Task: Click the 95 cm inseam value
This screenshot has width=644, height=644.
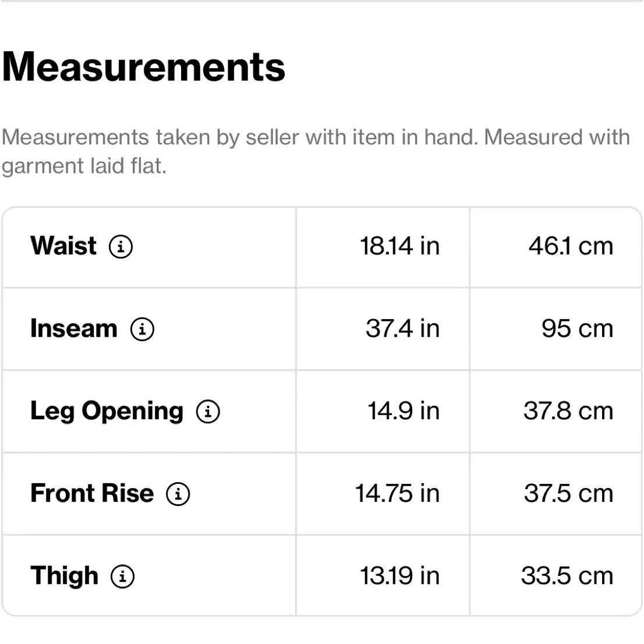Action: coord(577,329)
